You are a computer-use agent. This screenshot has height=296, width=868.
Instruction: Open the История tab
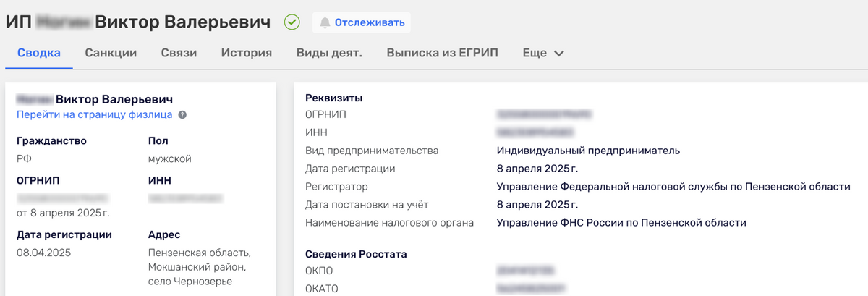point(247,53)
